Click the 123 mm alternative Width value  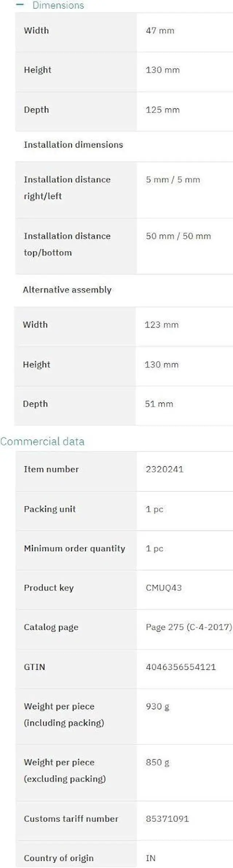pyautogui.click(x=161, y=325)
